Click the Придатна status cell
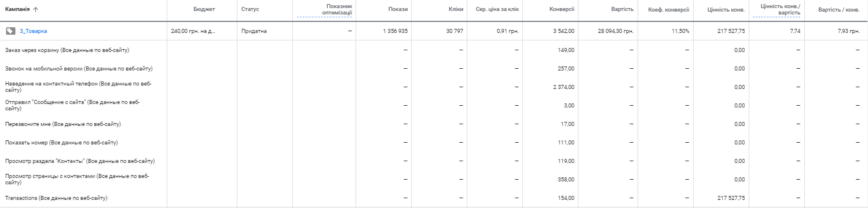Screen dimensions: 868x208 click(x=254, y=31)
